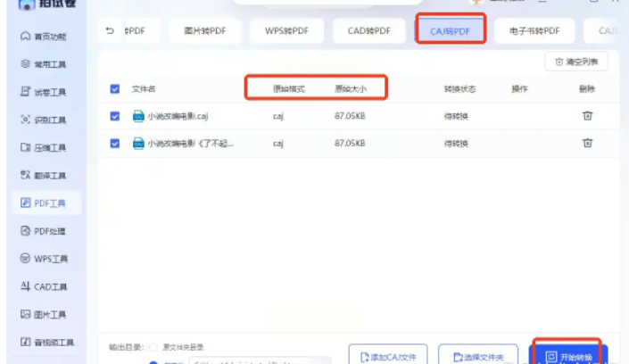This screenshot has height=364, width=629.
Task: Delete the 小说改编电影《了不起... row with trash icon
Action: (x=587, y=143)
